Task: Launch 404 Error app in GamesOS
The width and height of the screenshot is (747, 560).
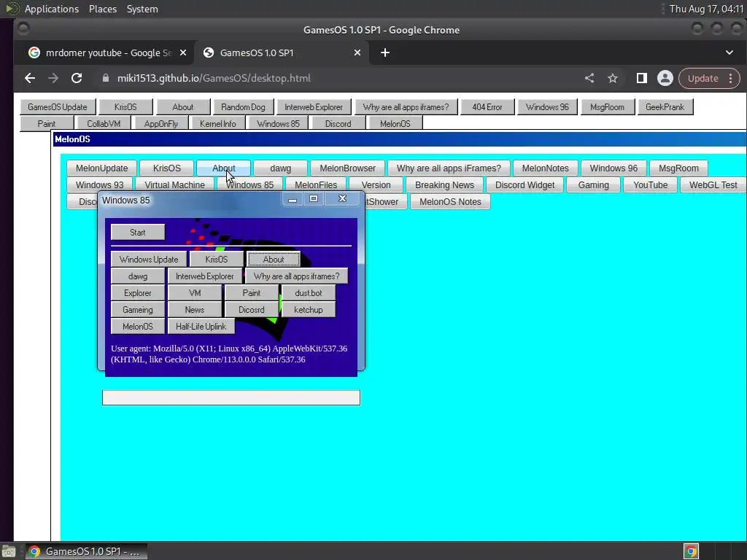Action: pos(487,107)
